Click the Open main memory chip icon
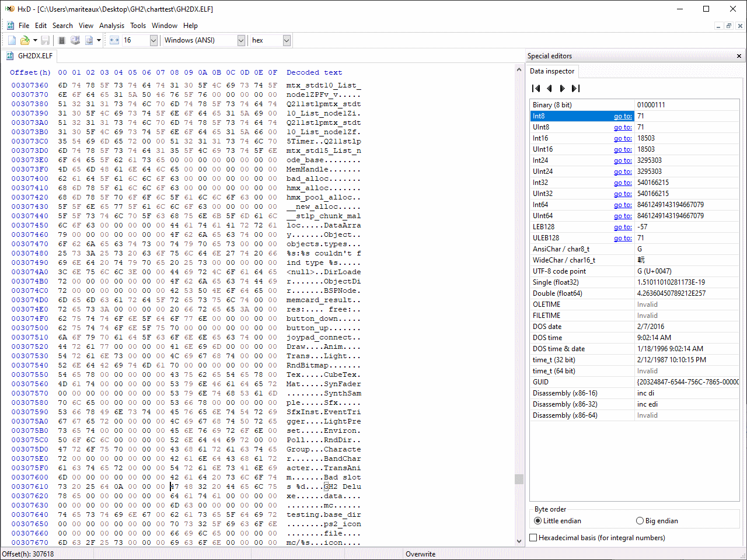747x560 pixels. (x=62, y=40)
